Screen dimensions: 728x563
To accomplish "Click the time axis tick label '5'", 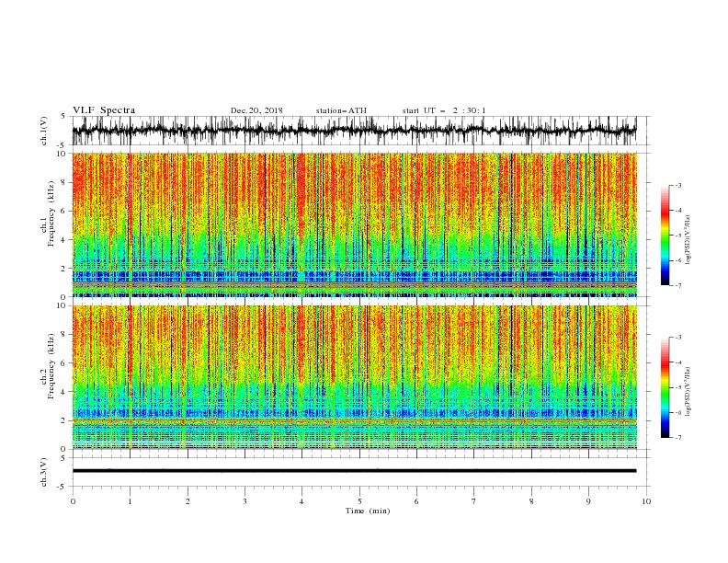I will [359, 501].
